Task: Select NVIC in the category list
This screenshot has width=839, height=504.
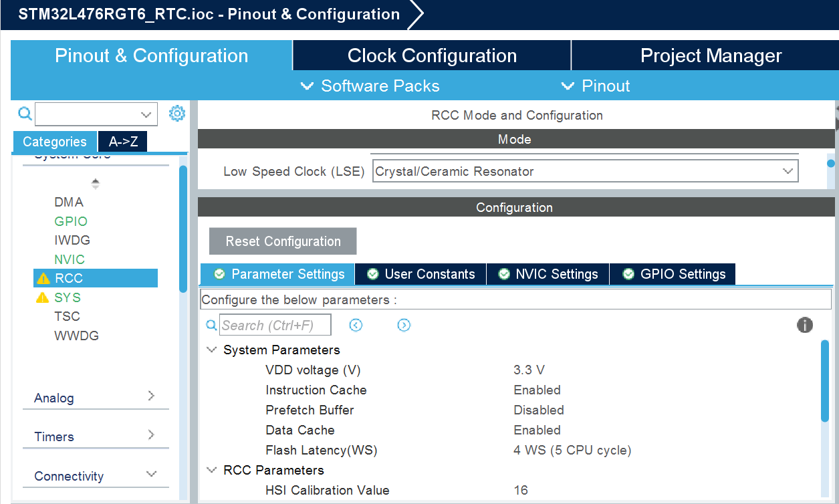Action: pos(70,259)
